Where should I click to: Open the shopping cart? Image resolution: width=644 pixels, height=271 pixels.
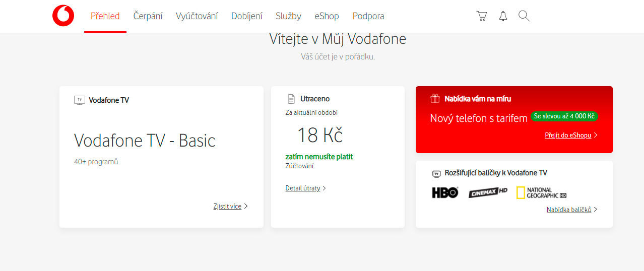[482, 16]
